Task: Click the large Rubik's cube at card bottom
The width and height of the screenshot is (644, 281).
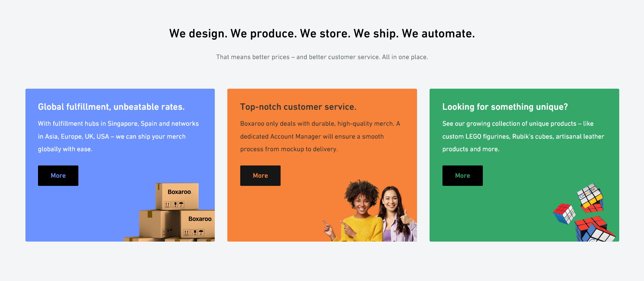Action: 594,229
